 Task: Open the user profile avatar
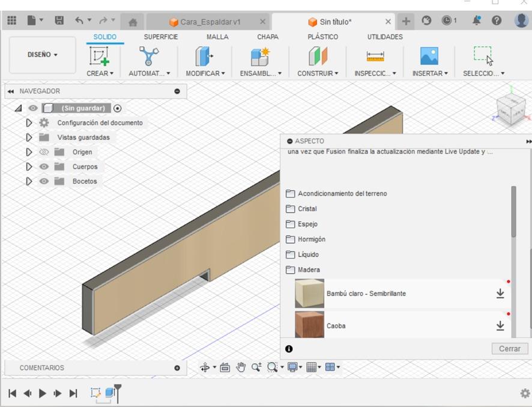pos(521,20)
